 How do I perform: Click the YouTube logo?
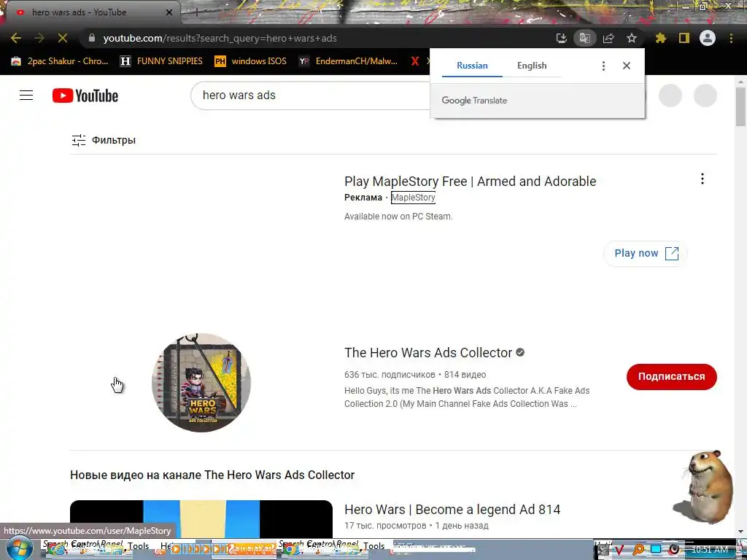[x=85, y=96]
